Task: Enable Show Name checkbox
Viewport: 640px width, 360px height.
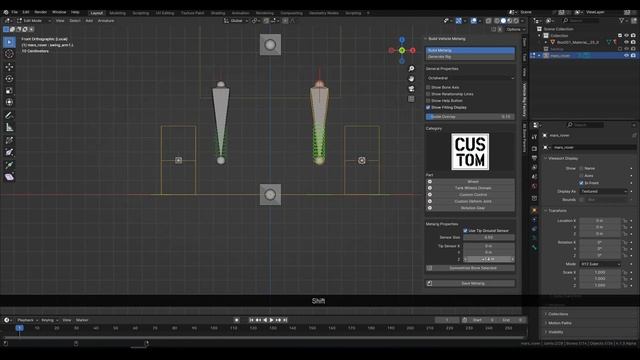Action: point(581,169)
